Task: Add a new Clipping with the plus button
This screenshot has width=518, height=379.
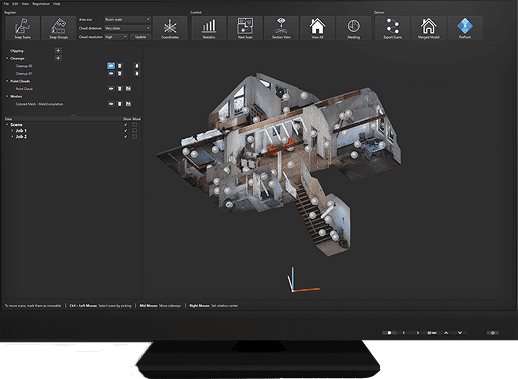Action: [58, 51]
